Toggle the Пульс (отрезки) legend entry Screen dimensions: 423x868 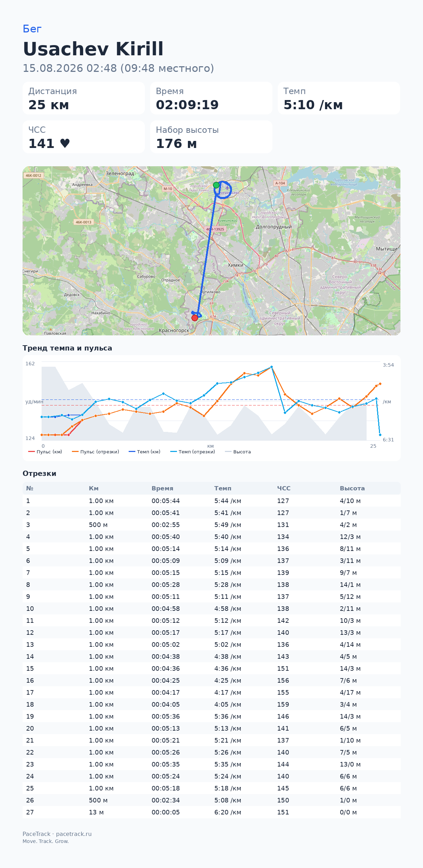click(x=96, y=452)
